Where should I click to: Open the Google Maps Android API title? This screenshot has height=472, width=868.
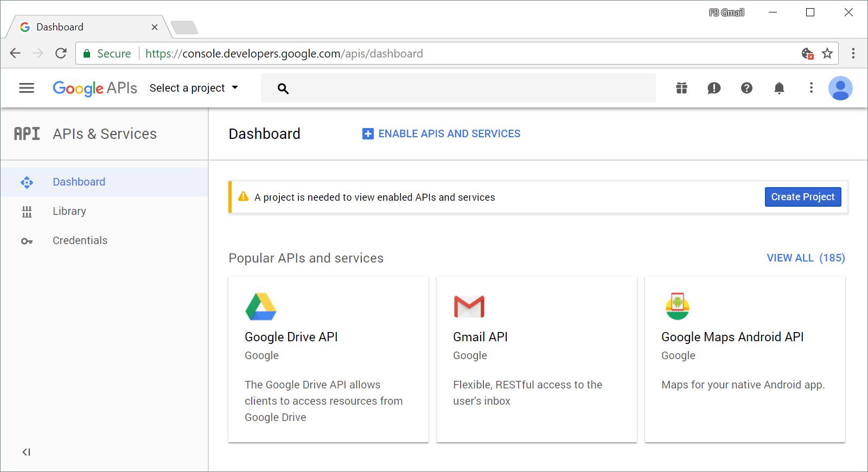[x=732, y=337]
